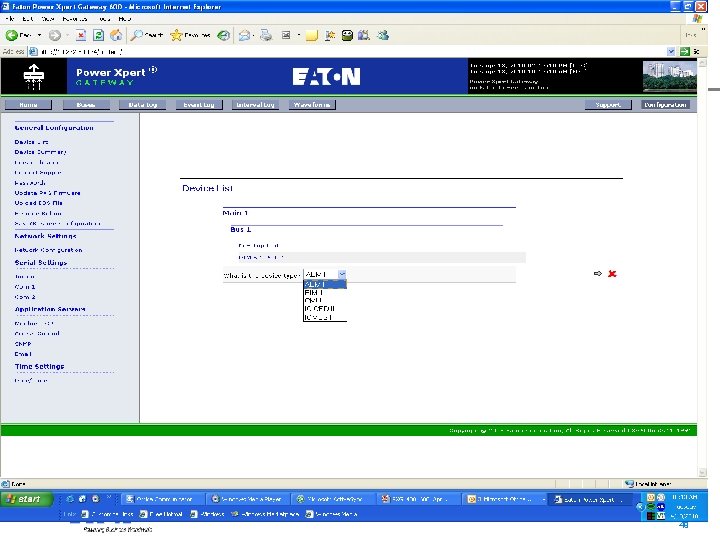Select the highlighted first device type option
The height and width of the screenshot is (540, 720).
click(x=325, y=284)
